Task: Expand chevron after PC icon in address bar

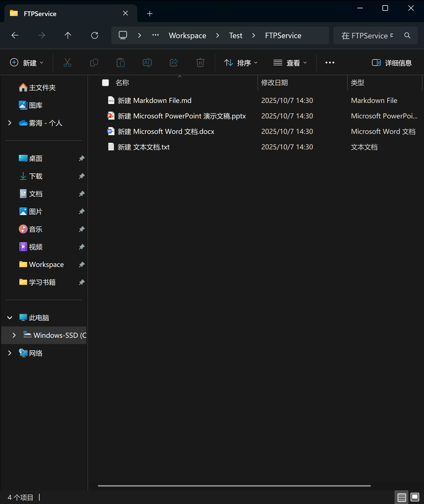Action: click(x=139, y=35)
